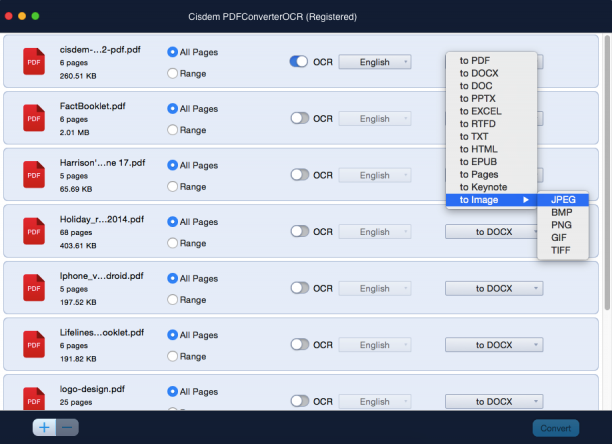This screenshot has width=612, height=444.
Task: Enable OCR for FactBooklet.pdf
Action: pos(299,118)
